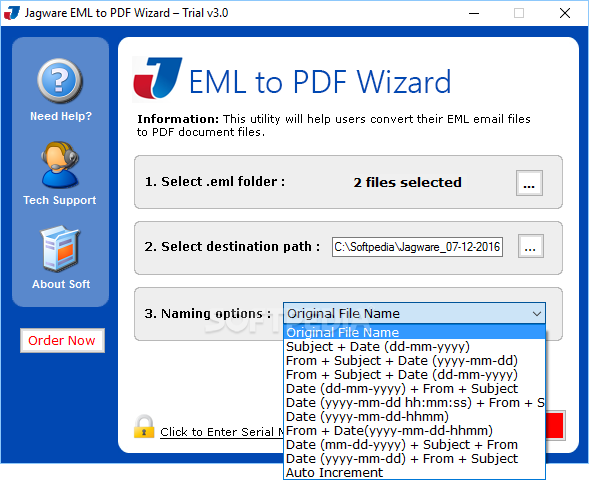
Task: Click the Tech Support label
Action: (60, 200)
